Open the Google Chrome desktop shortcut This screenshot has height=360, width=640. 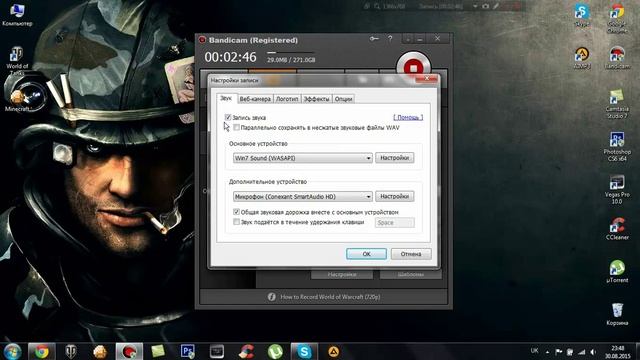click(617, 18)
